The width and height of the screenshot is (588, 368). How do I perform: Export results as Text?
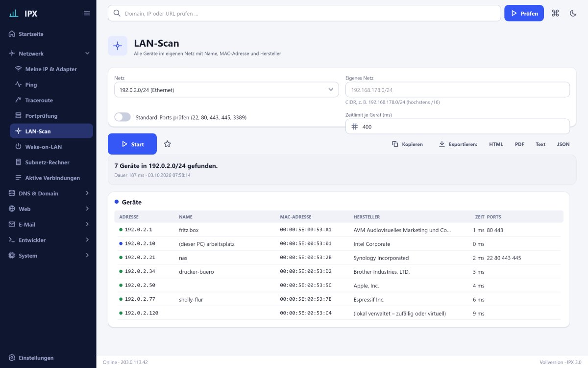point(540,144)
